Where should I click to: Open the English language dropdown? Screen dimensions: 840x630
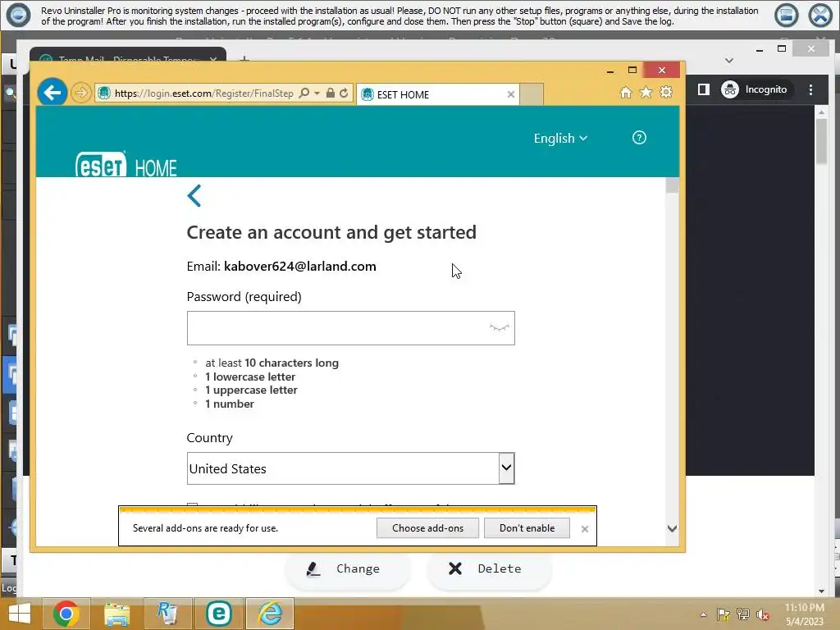[x=560, y=138]
